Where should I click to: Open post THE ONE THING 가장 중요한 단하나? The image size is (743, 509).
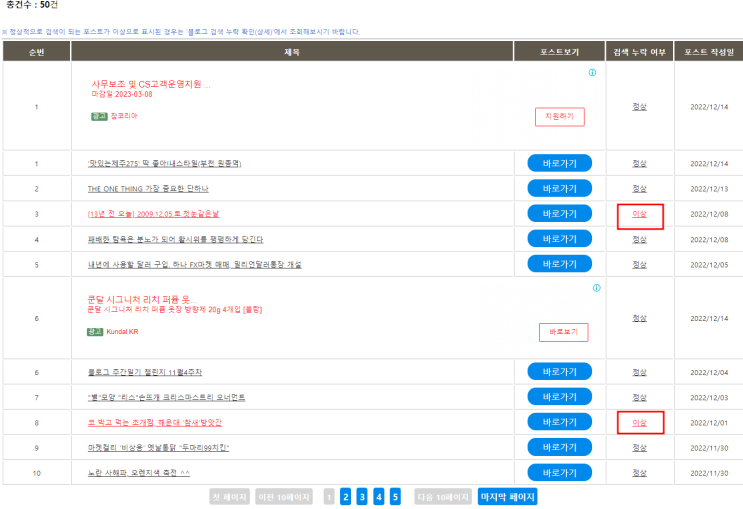coord(148,189)
